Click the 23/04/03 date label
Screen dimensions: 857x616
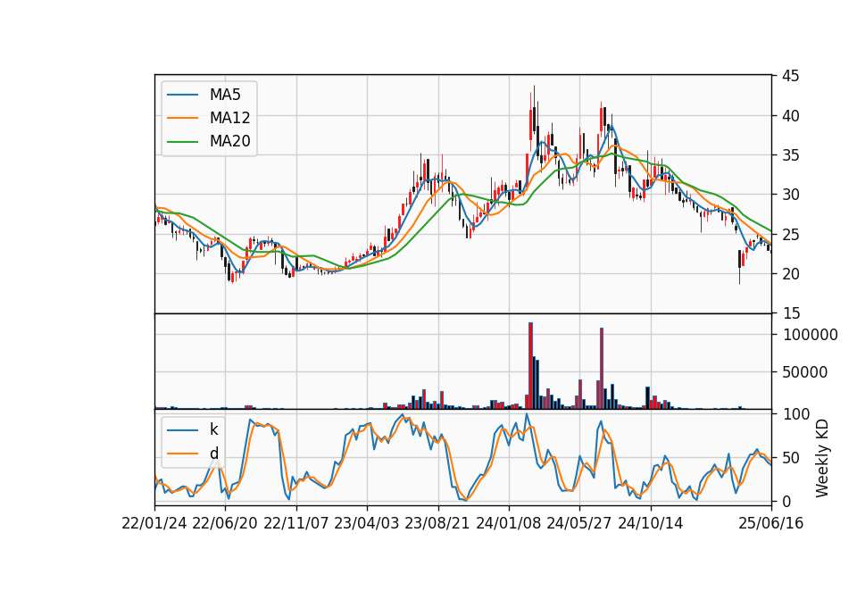tap(367, 523)
